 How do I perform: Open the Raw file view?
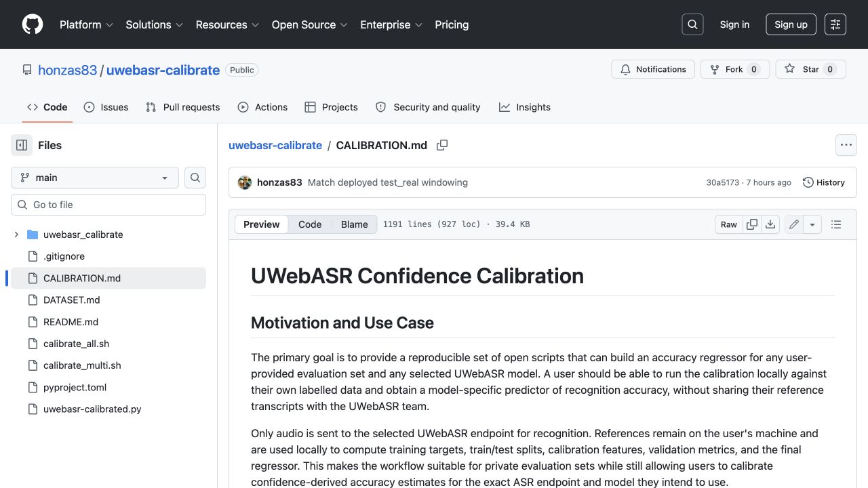pos(729,224)
